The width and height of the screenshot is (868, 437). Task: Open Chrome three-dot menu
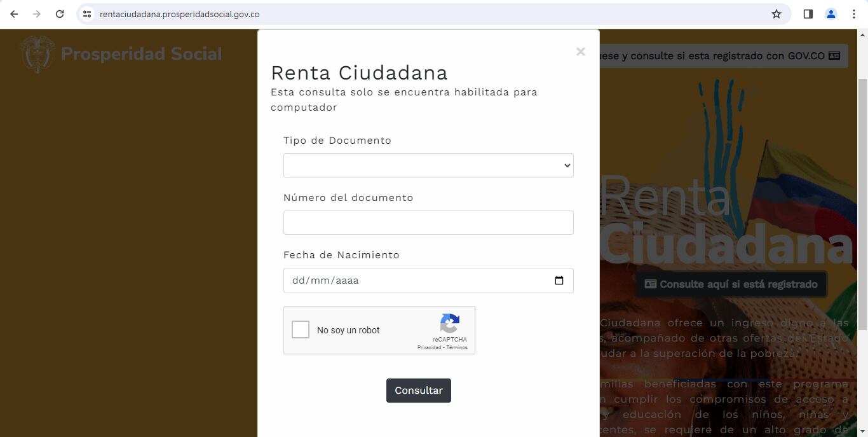[x=853, y=14]
